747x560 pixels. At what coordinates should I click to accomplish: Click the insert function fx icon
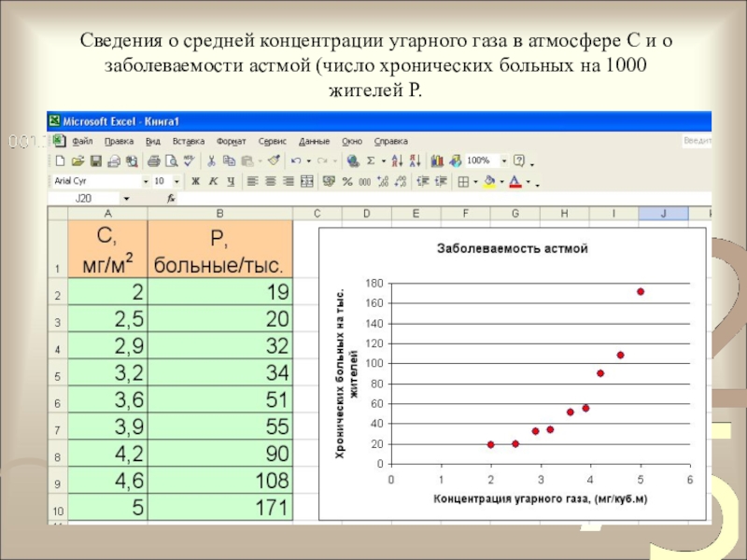pyautogui.click(x=171, y=199)
